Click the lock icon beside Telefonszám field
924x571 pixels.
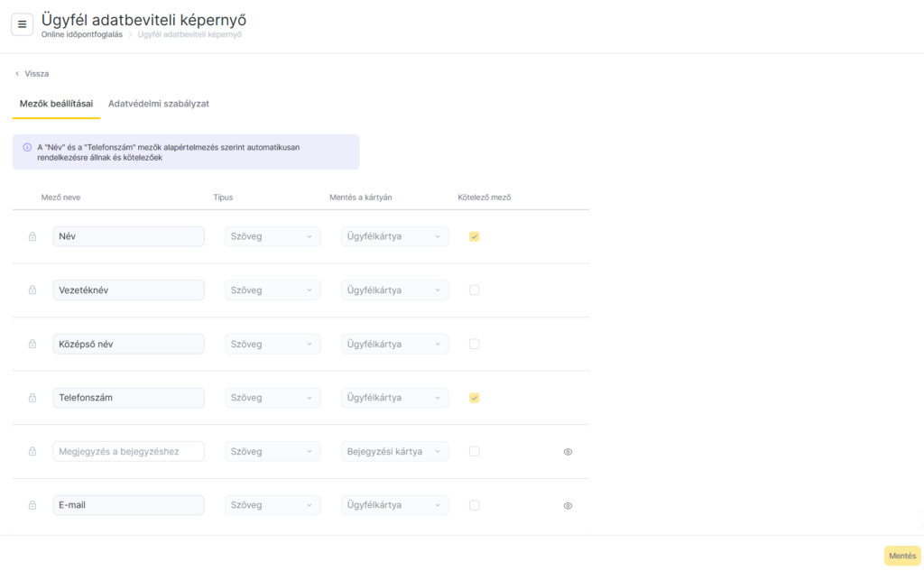[x=32, y=398]
